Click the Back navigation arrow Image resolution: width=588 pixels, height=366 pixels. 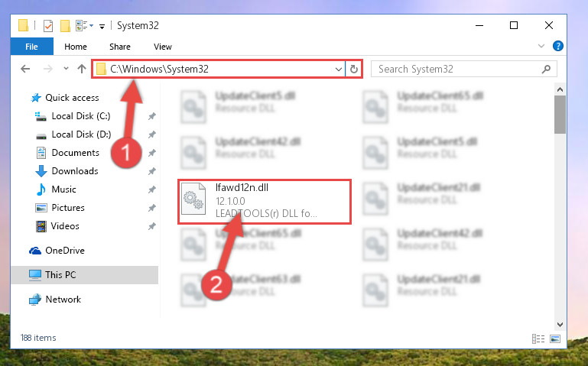click(25, 69)
